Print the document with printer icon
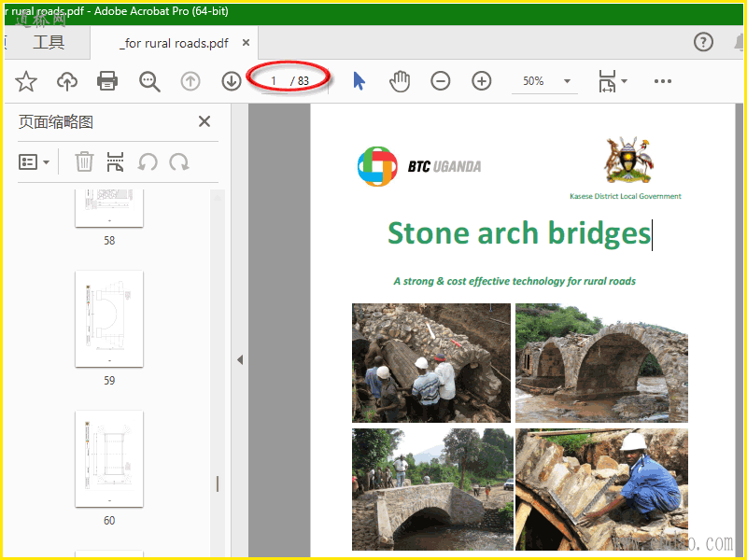The height and width of the screenshot is (560, 747). coord(107,81)
